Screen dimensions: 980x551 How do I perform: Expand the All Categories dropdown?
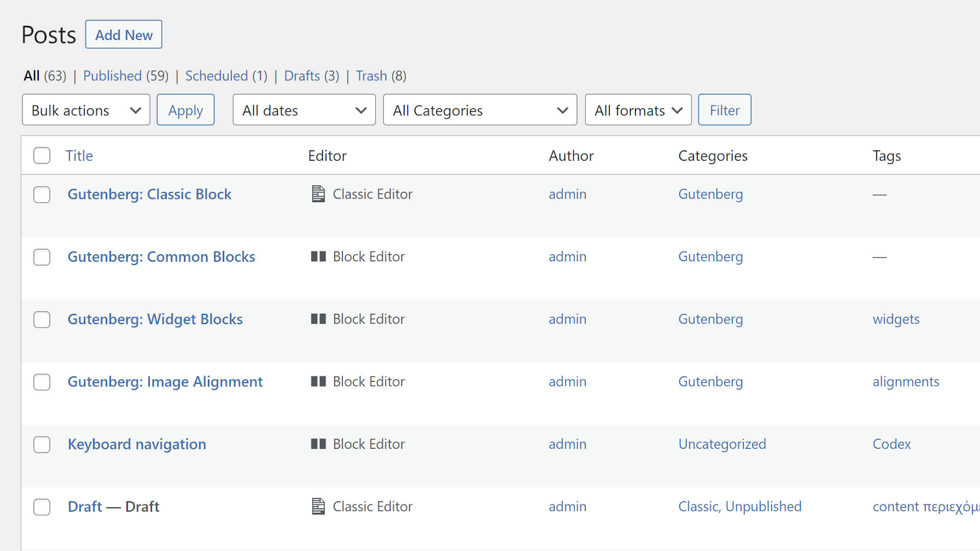point(480,110)
